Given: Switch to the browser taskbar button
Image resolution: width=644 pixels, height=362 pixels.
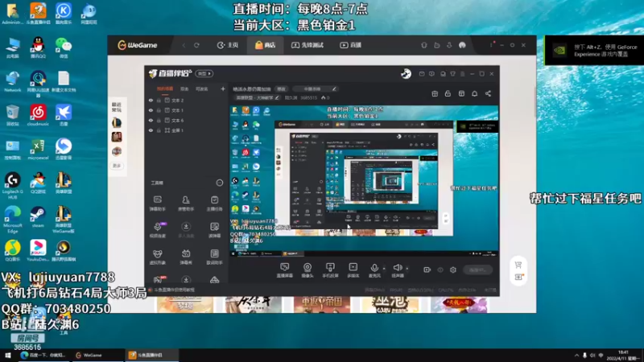Looking at the screenshot, I should pyautogui.click(x=43, y=356).
